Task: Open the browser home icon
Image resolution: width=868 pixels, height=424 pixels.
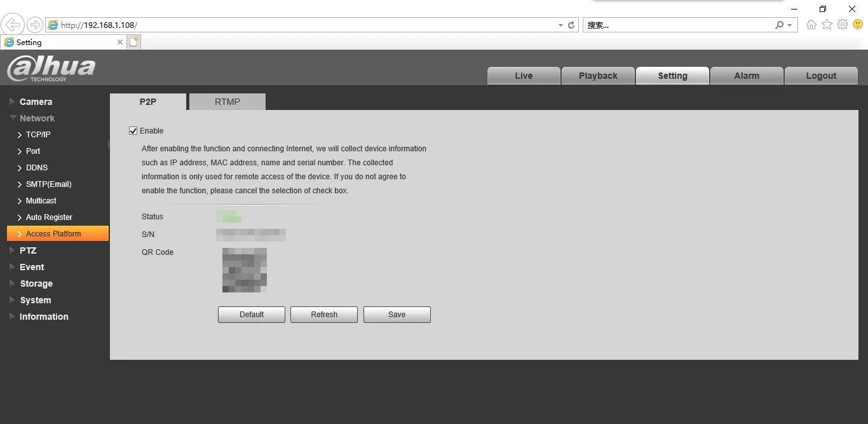Action: point(811,25)
